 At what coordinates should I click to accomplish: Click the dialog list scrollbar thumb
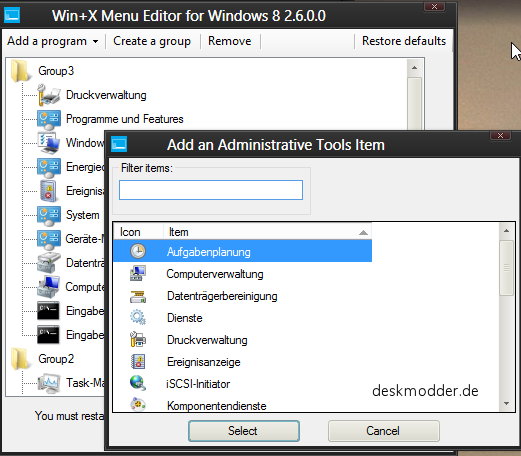tap(506, 268)
